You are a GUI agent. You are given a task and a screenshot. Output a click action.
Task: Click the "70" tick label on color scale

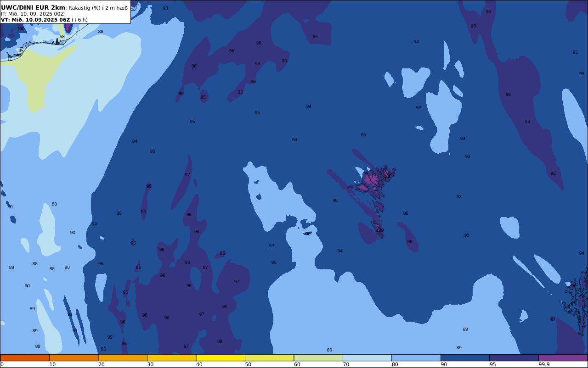[346, 364]
